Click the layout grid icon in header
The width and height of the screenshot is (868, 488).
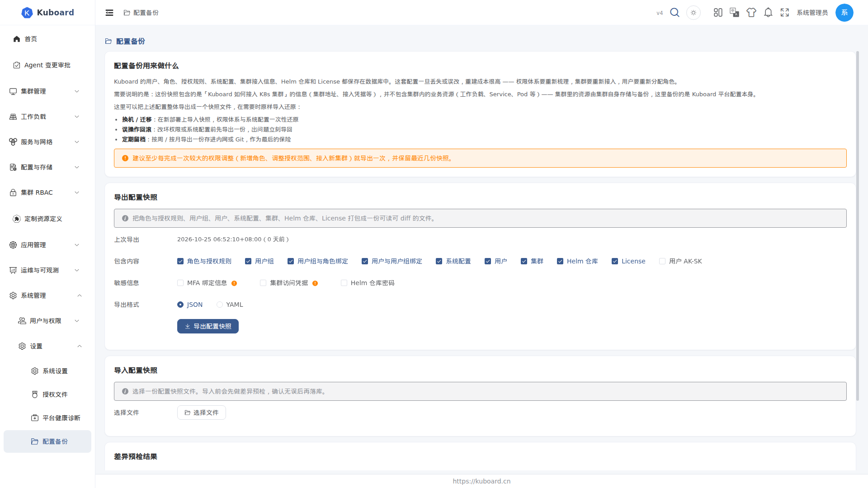[x=718, y=13]
